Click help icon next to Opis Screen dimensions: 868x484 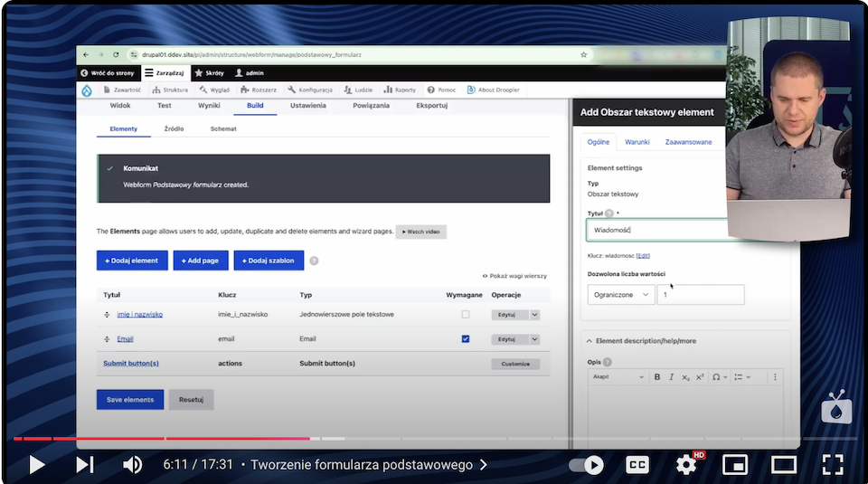coord(608,362)
